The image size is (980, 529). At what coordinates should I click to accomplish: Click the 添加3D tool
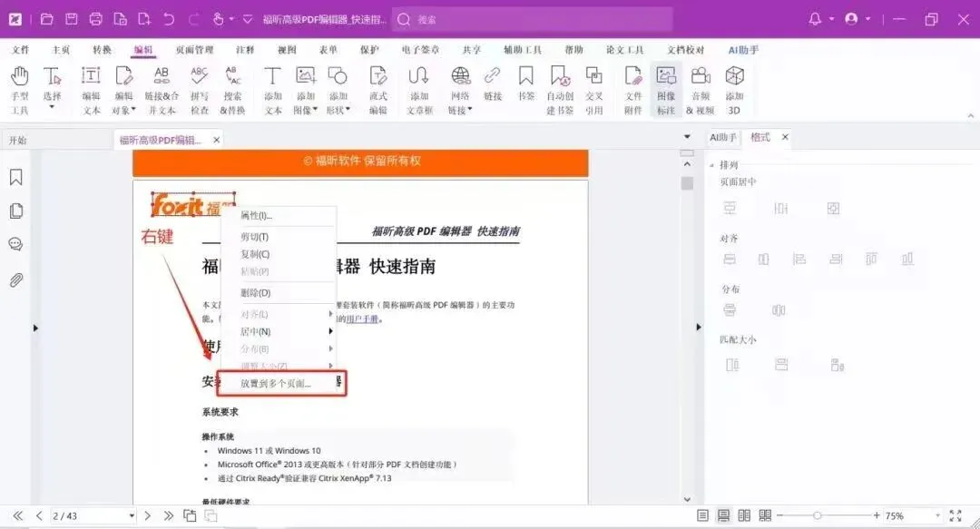coord(734,90)
